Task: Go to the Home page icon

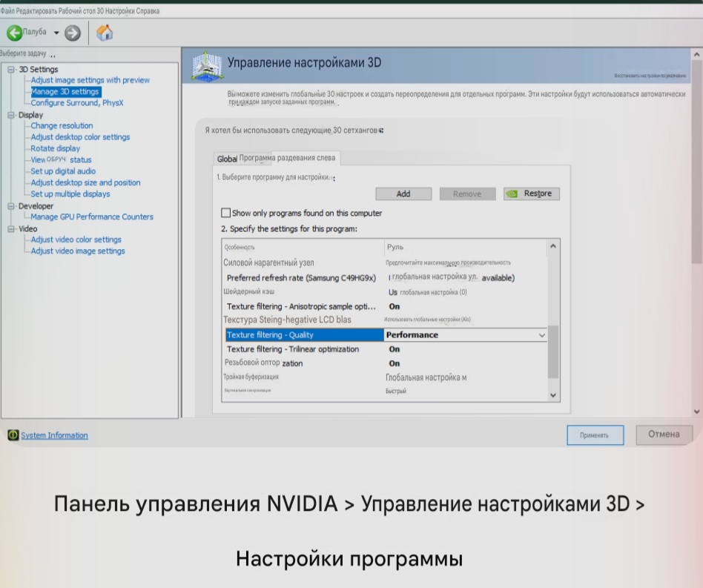Action: 105,33
